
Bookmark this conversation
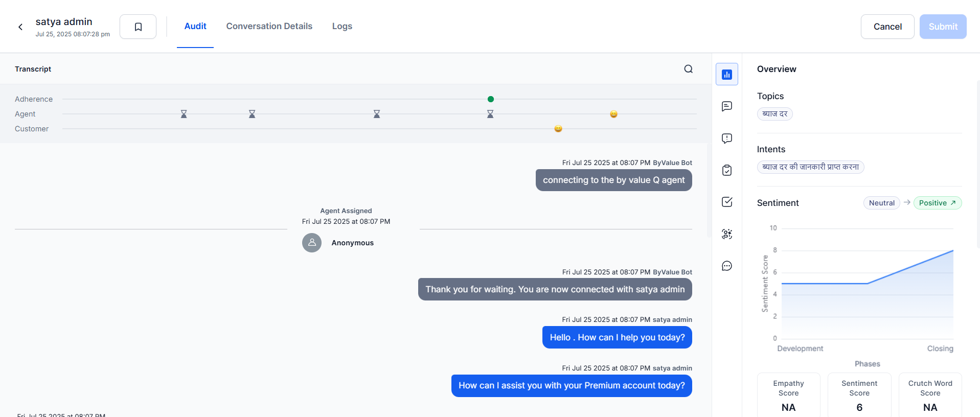point(138,27)
